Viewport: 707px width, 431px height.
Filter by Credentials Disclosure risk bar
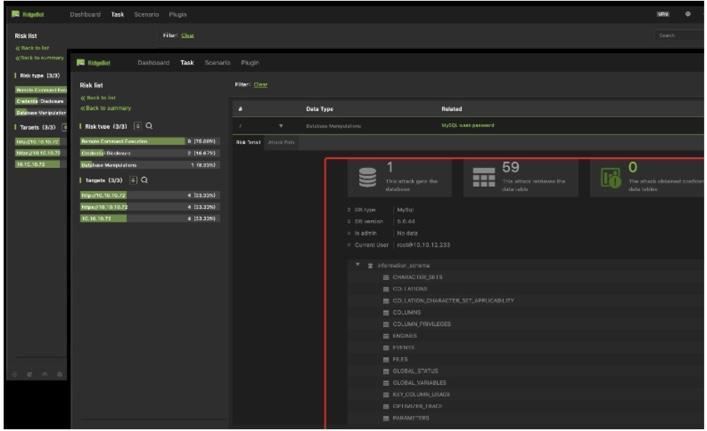pyautogui.click(x=150, y=153)
